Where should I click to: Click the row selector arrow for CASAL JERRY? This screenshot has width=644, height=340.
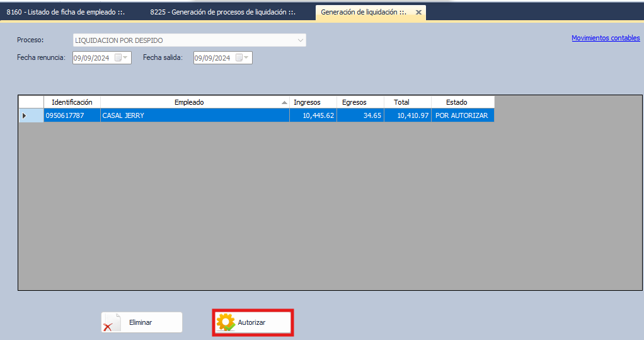[x=25, y=115]
